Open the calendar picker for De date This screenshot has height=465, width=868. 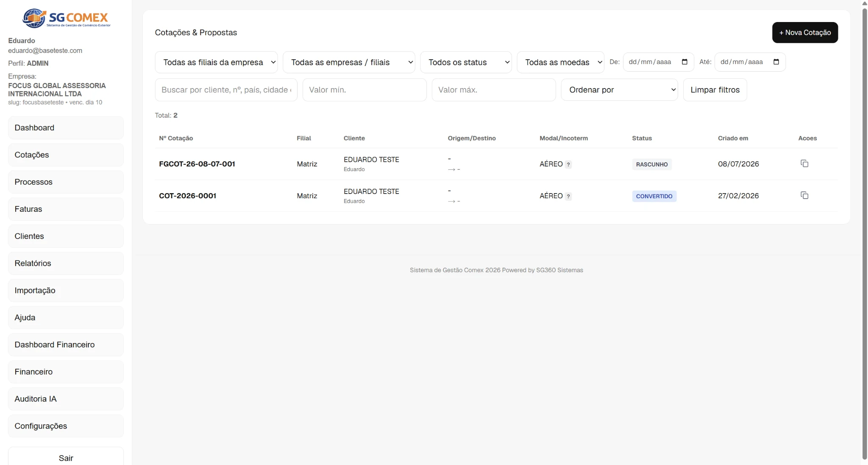[x=684, y=62]
